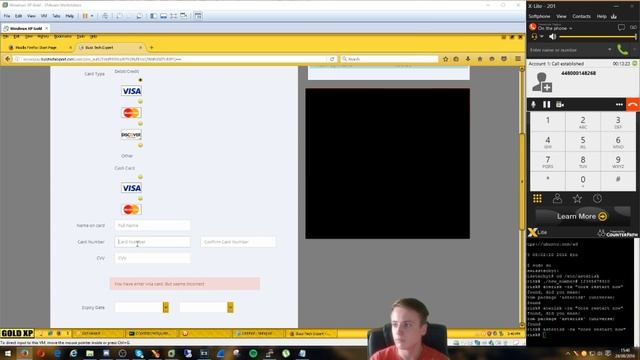This screenshot has width=640, height=360.
Task: Dial digit 5 on keypad
Action: click(583, 142)
